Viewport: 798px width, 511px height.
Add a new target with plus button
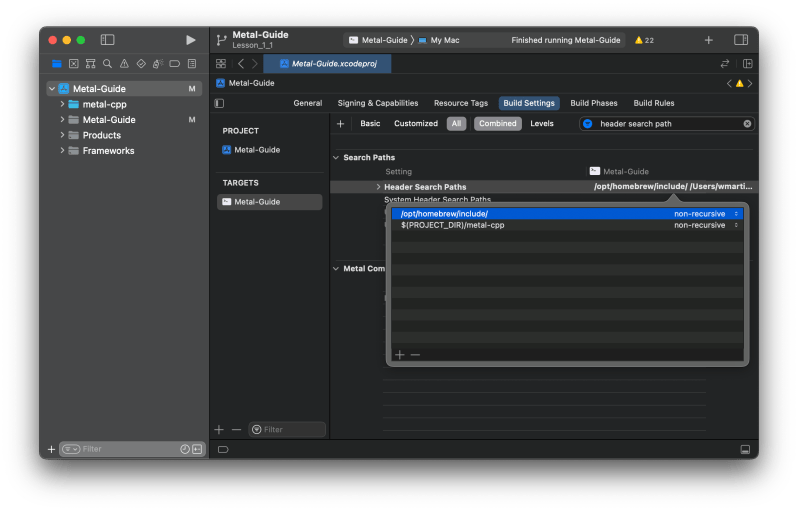(219, 430)
